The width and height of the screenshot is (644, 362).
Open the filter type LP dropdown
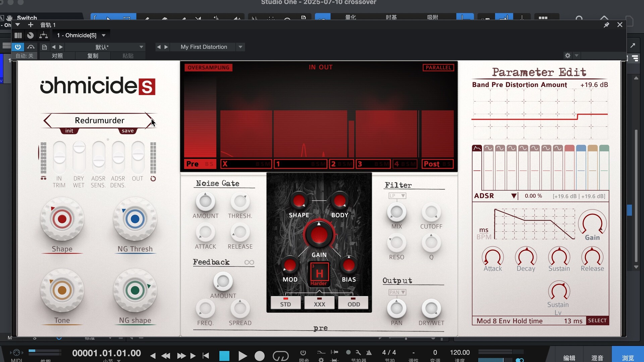[x=397, y=195]
